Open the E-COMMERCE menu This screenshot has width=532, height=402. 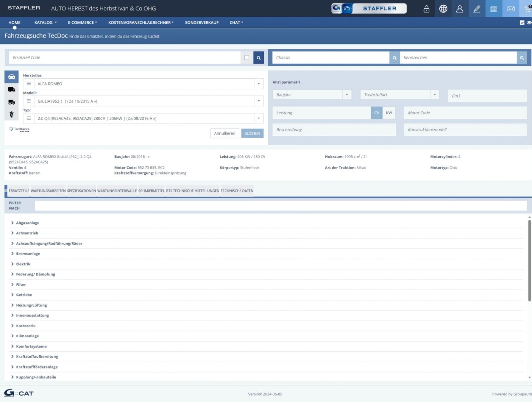point(82,22)
